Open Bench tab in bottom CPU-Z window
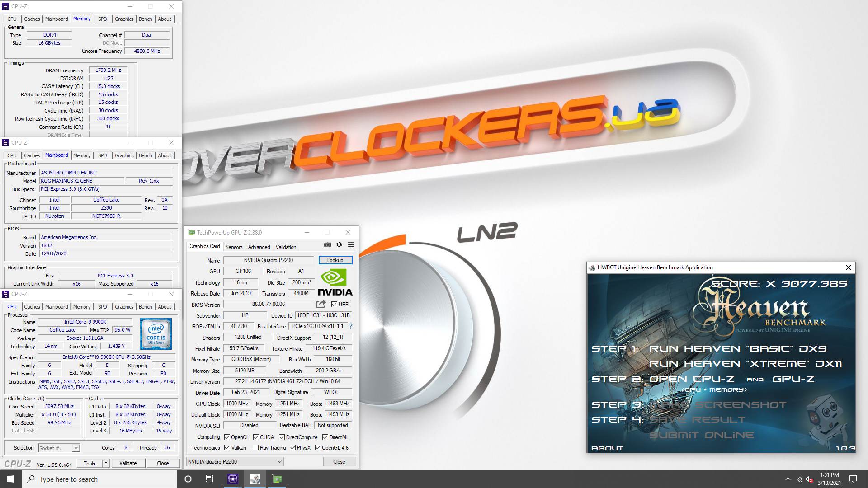 click(145, 307)
